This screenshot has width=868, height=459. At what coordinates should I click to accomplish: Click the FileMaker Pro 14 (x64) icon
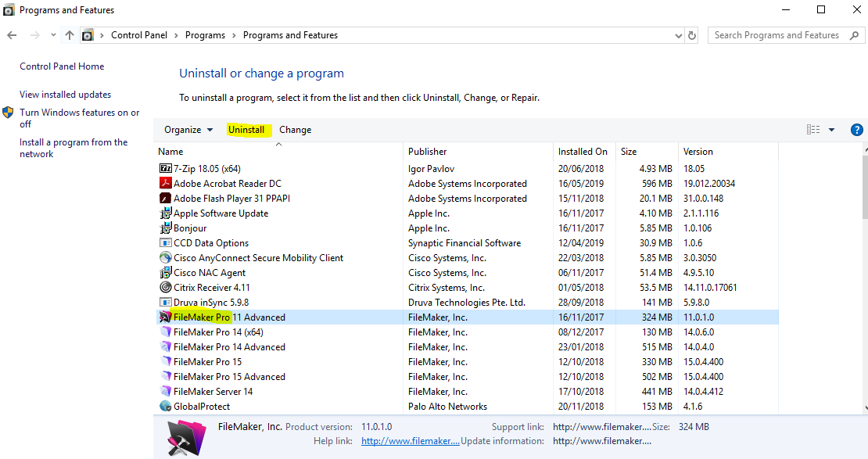coord(166,332)
